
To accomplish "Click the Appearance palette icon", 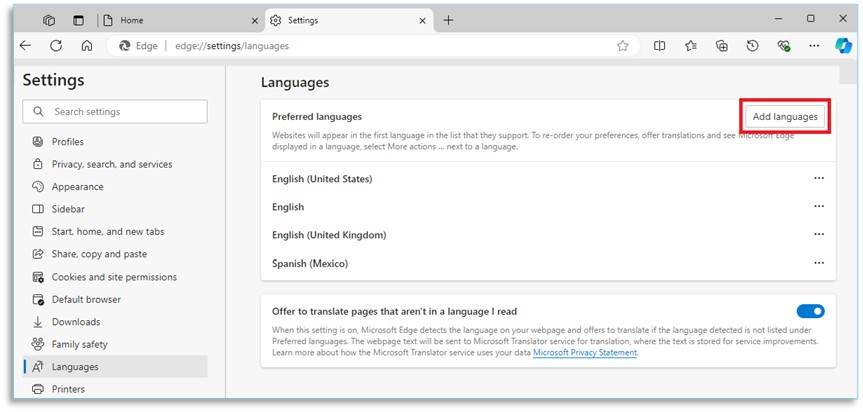I will pyautogui.click(x=37, y=187).
